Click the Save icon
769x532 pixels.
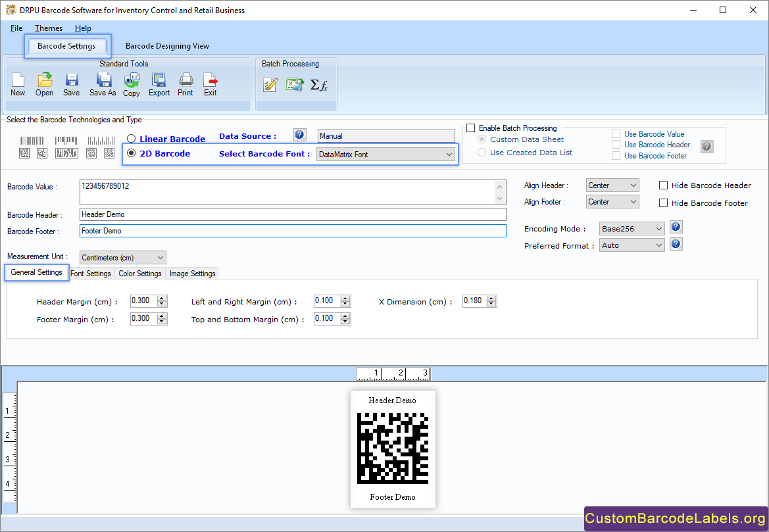point(72,80)
